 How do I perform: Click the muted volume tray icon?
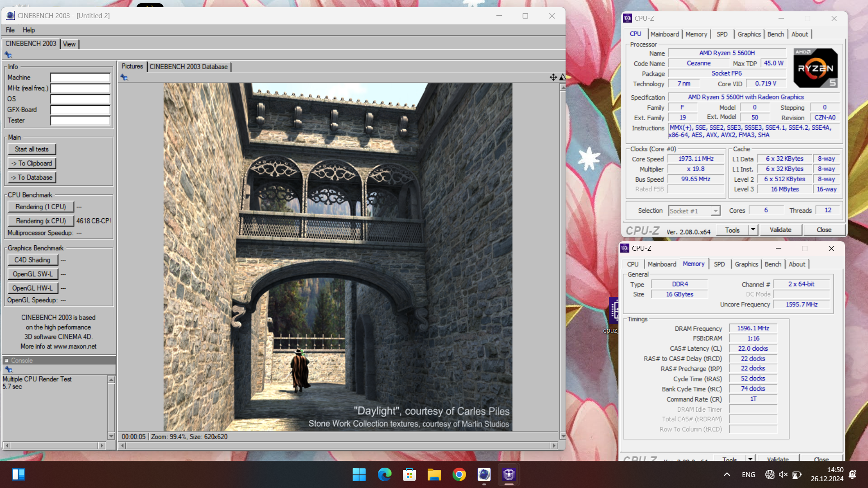783,474
